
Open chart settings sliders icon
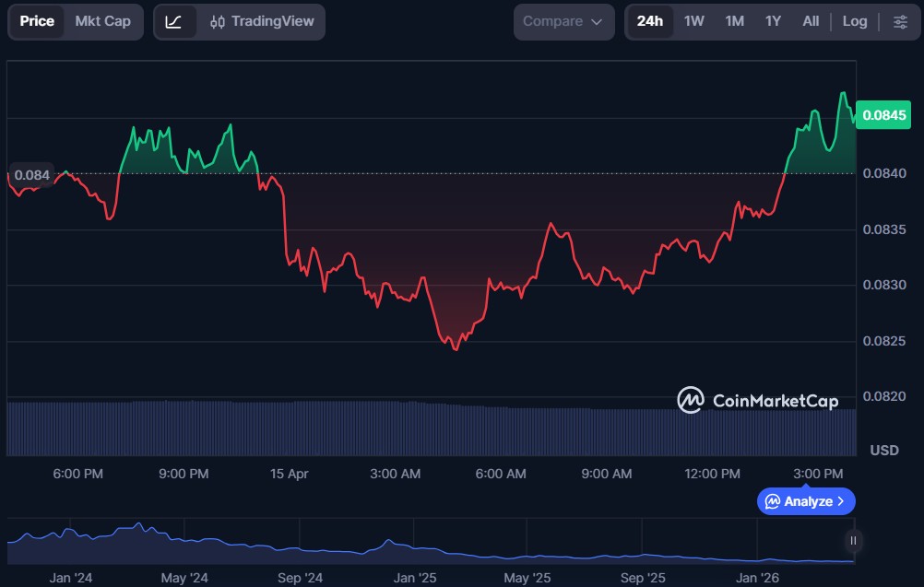(899, 21)
